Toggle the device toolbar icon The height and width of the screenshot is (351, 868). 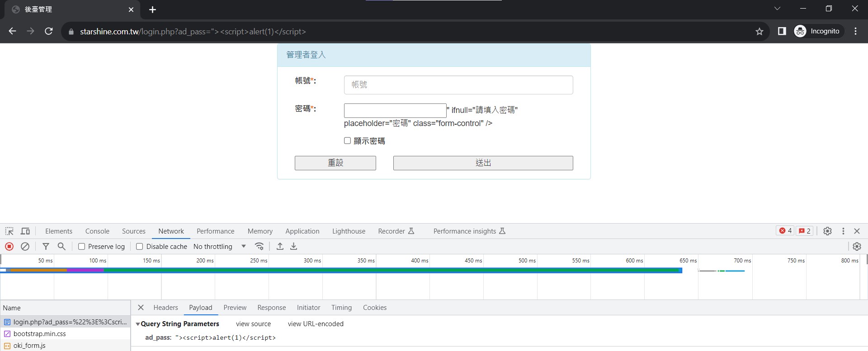click(x=25, y=231)
